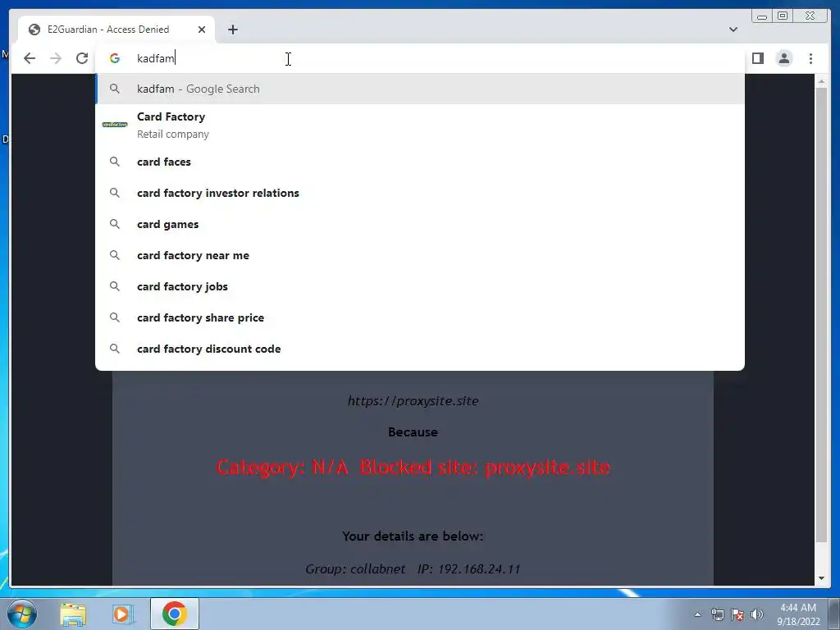840x630 pixels.
Task: Pick 'card factory discount code' suggestion
Action: (x=420, y=349)
